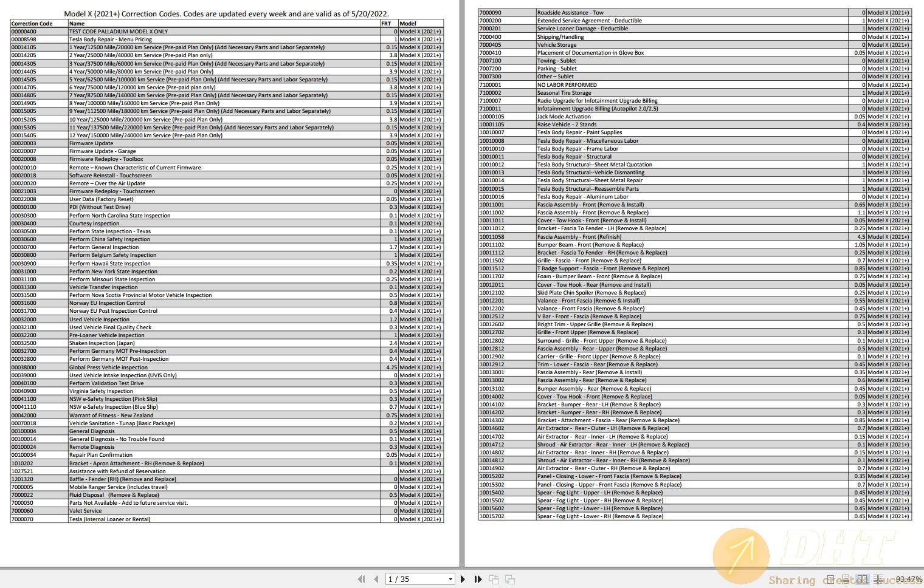
Task: Select 'PDI (Without Test Drive)' row
Action: tap(227, 207)
